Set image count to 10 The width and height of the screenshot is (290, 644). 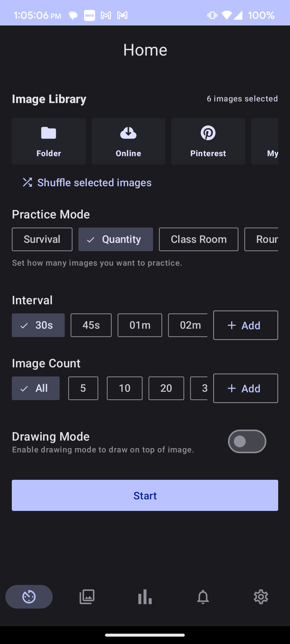(x=125, y=388)
